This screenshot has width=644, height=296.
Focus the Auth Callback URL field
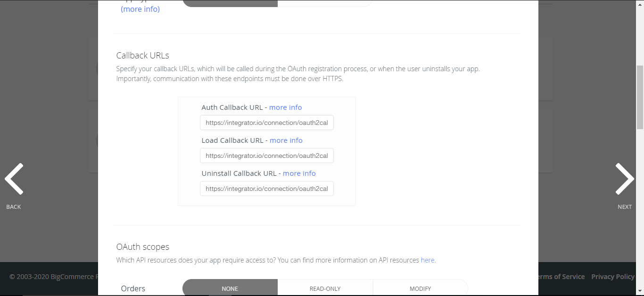click(266, 123)
